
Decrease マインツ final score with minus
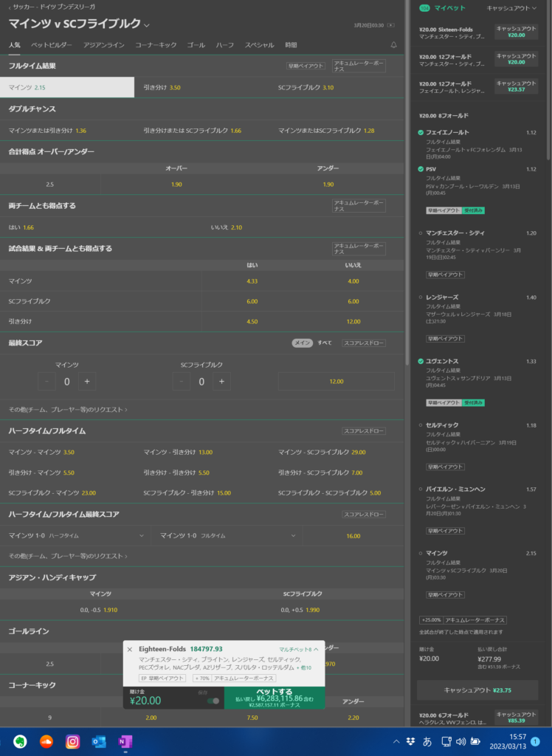tap(46, 382)
